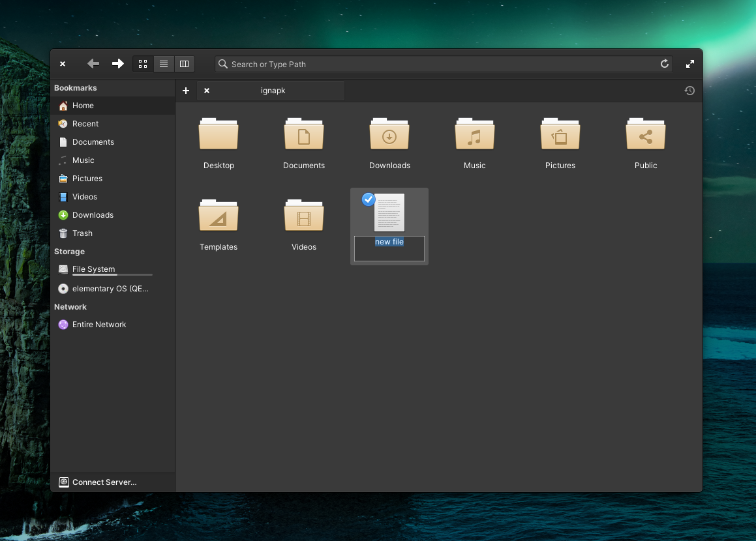Open closed tabs history icon
The image size is (756, 541).
click(x=689, y=91)
